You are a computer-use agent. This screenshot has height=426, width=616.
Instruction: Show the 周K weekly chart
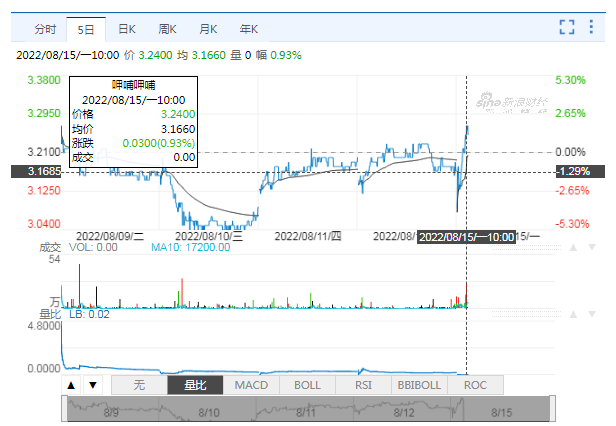[168, 30]
